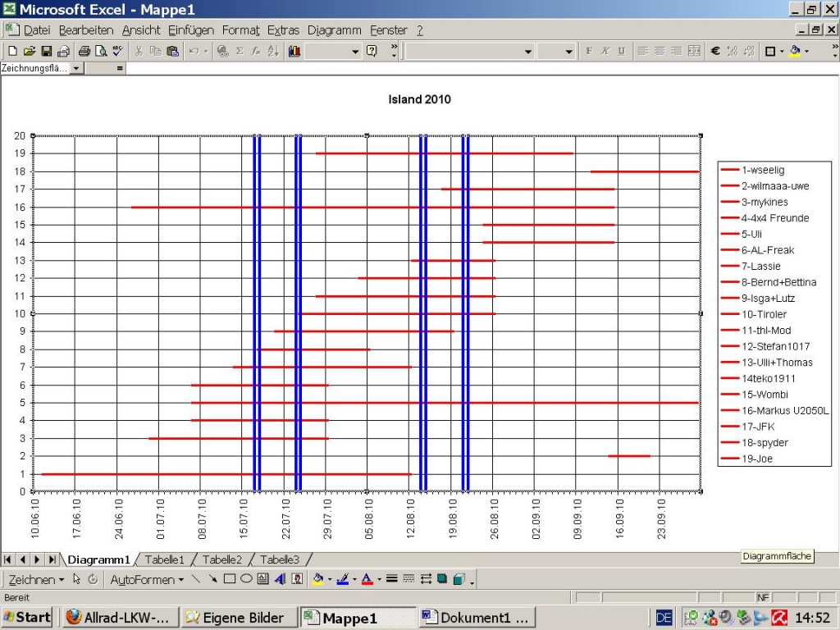The image size is (840, 630).
Task: Save the workbook with the floppy icon
Action: tap(47, 52)
